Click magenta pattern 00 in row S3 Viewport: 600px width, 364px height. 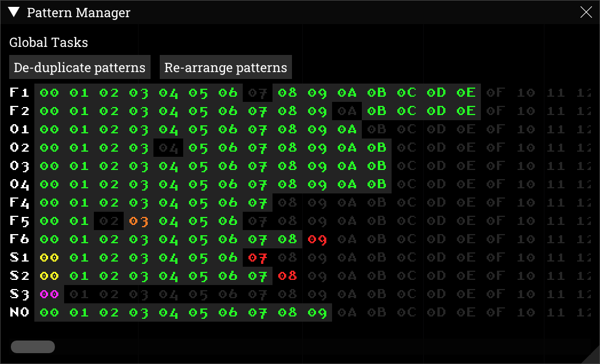(x=49, y=294)
